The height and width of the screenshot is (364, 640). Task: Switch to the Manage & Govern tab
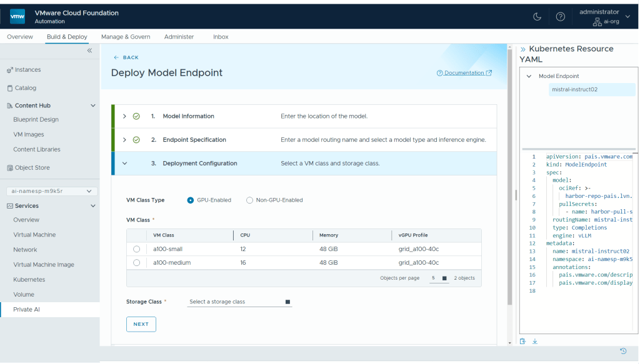coord(126,37)
